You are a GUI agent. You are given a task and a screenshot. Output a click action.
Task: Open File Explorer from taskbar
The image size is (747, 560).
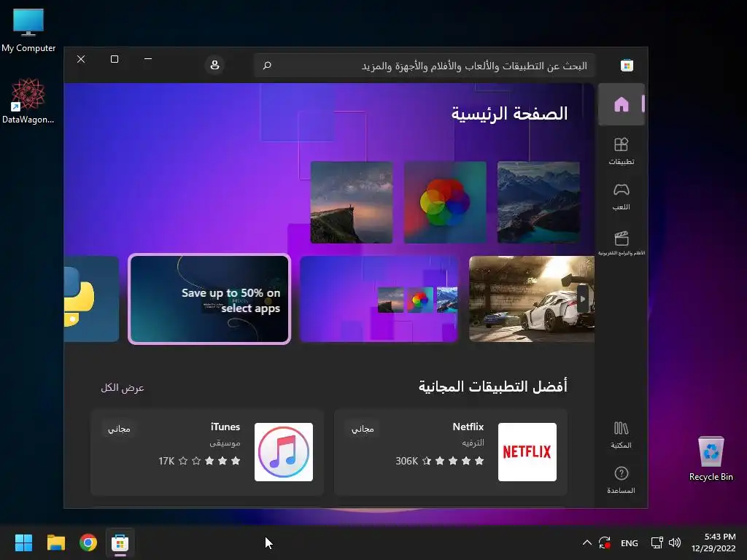(x=55, y=542)
